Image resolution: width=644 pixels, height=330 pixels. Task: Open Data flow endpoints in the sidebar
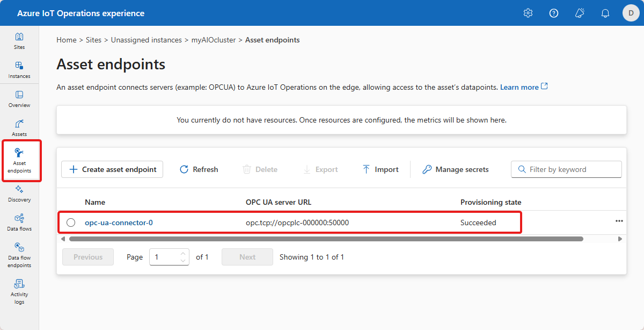(x=19, y=255)
